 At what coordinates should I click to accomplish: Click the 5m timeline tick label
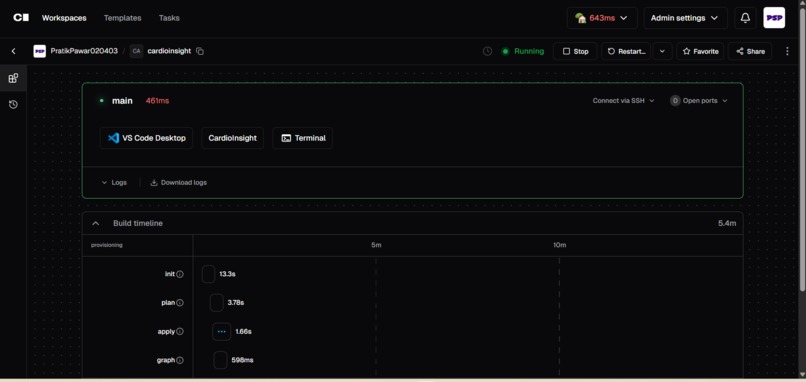coord(376,245)
